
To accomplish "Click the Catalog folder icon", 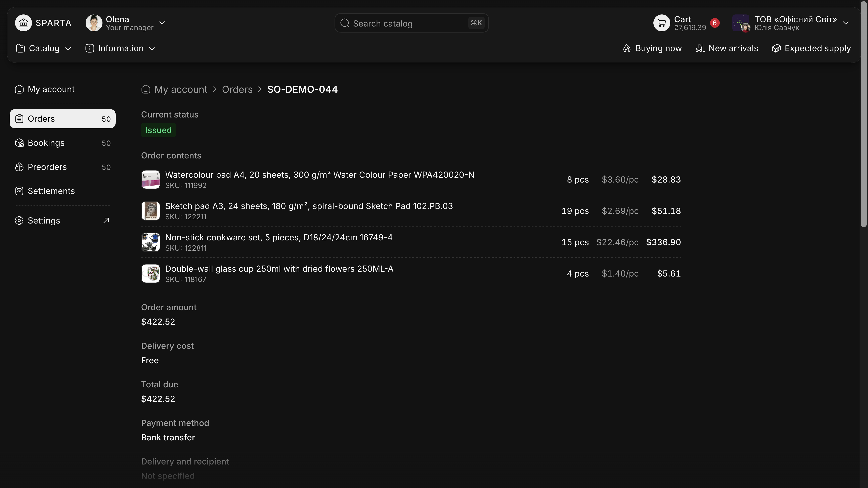I will [20, 48].
